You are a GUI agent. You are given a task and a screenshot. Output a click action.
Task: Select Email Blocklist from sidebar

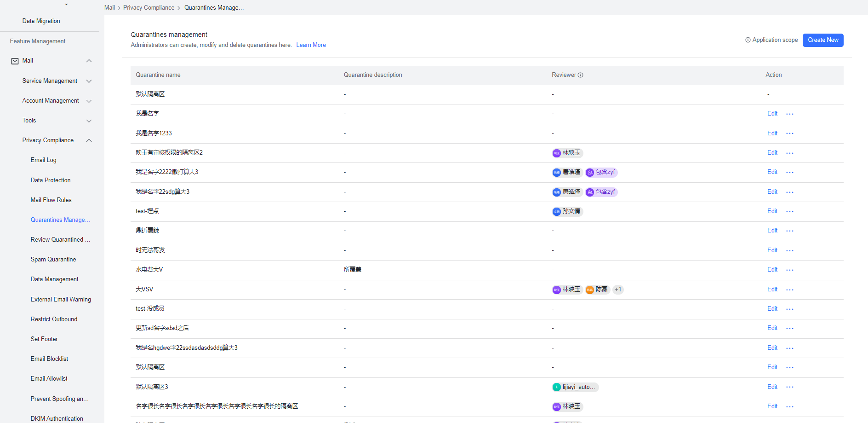coord(49,359)
